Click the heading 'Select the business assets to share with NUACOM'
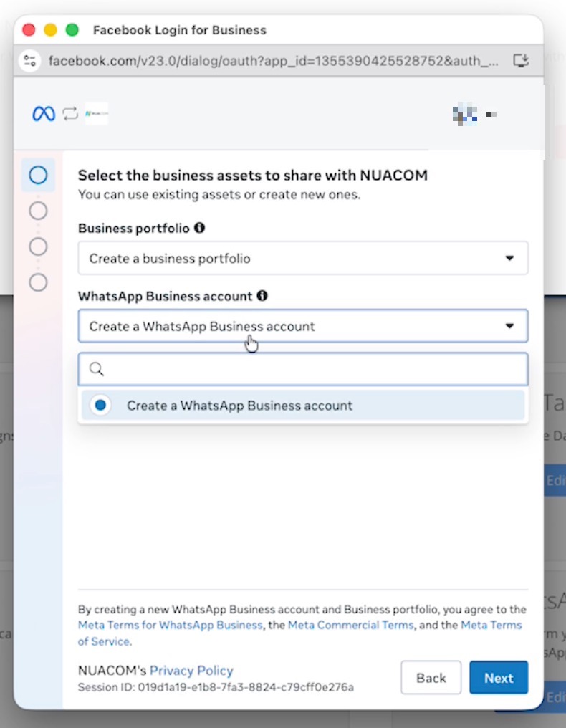This screenshot has height=728, width=566. (253, 175)
